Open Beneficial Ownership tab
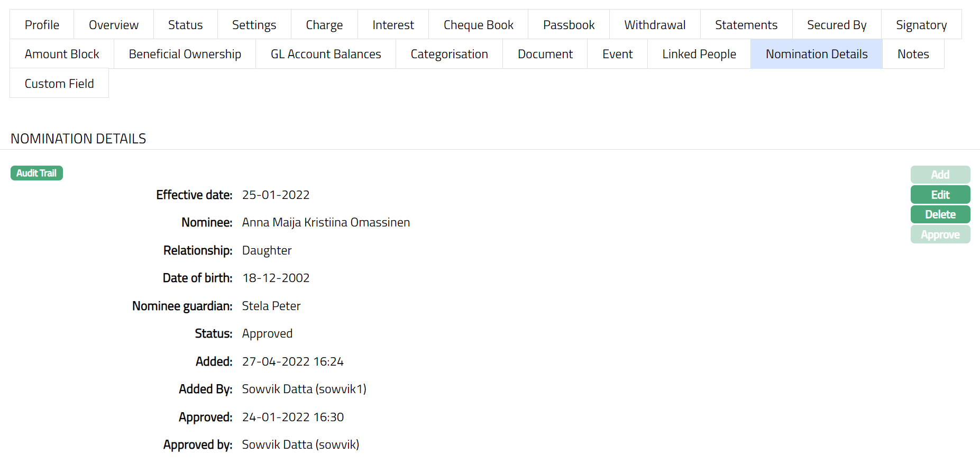Screen dimensions: 980x463 pos(185,54)
